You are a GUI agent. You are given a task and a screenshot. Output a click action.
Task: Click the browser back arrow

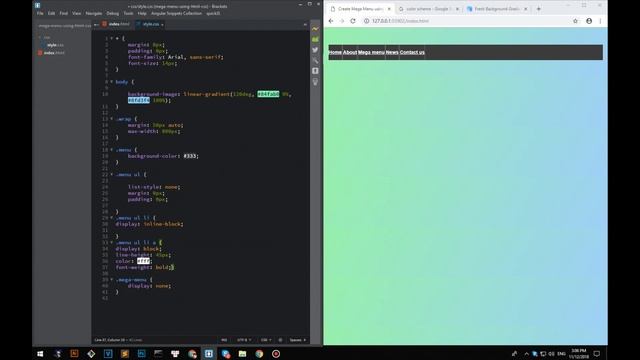click(331, 21)
